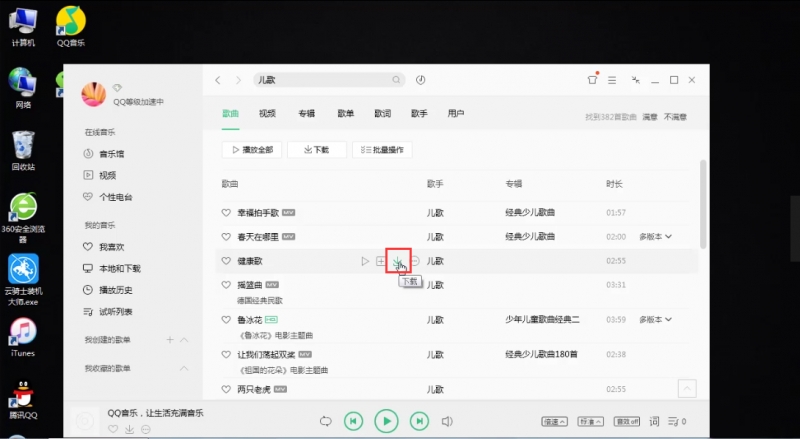The image size is (800, 439).
Task: Collapse the 我创建的歌单 section
Action: pos(184,340)
